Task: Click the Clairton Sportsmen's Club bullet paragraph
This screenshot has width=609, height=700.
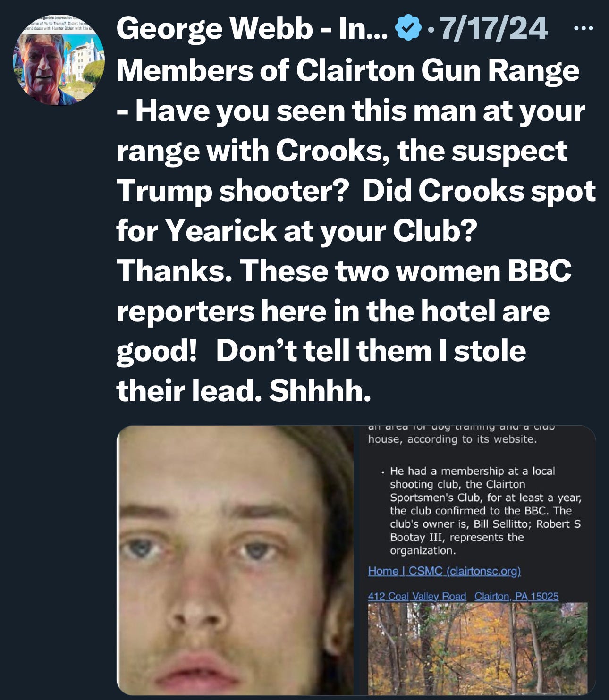Action: (x=485, y=511)
